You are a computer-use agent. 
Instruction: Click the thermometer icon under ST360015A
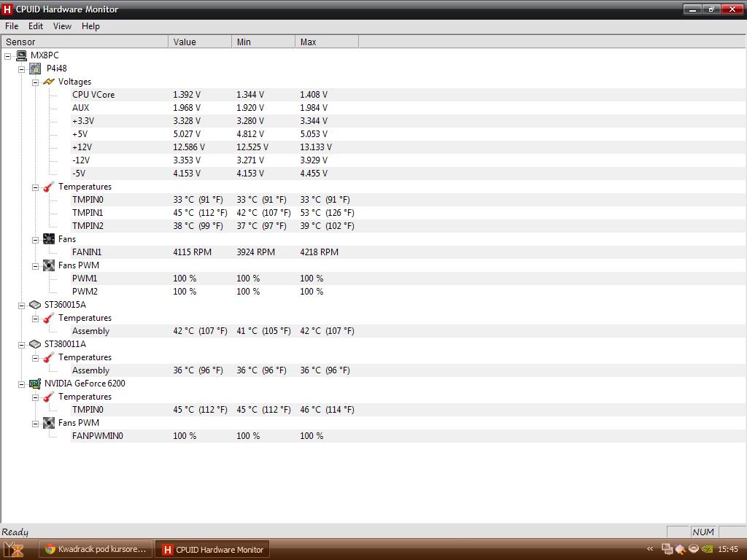(49, 318)
